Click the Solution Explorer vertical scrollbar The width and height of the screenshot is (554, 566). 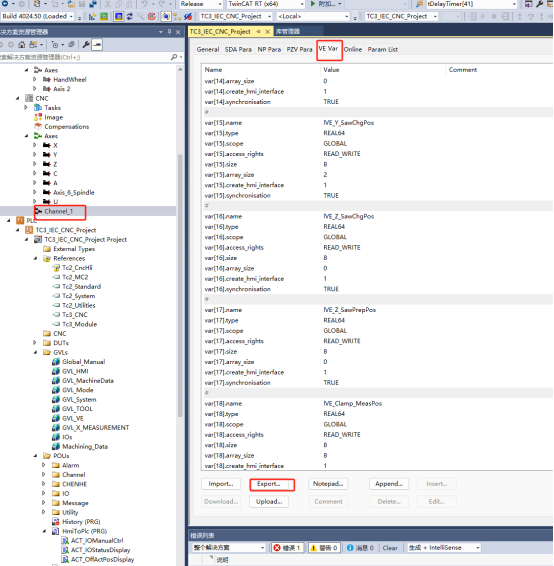coord(180,285)
